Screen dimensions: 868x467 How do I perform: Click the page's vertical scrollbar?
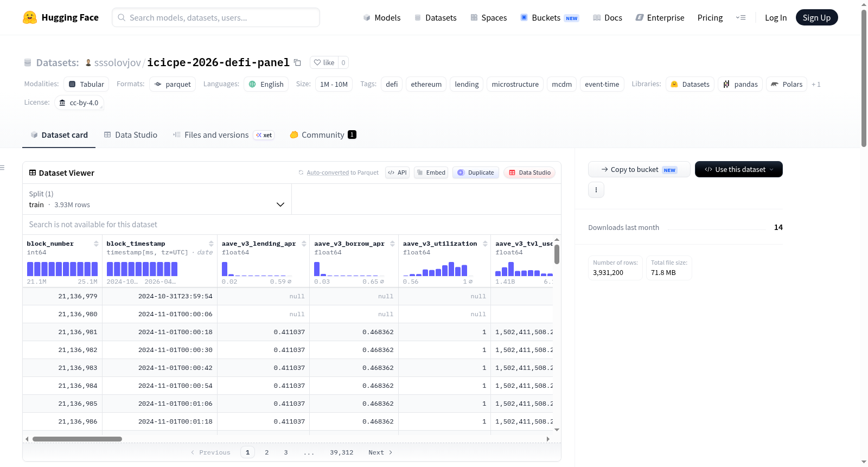tap(864, 78)
